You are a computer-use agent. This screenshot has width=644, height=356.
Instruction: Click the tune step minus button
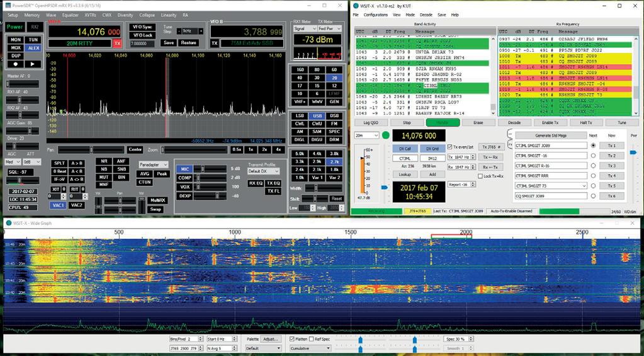(179, 32)
